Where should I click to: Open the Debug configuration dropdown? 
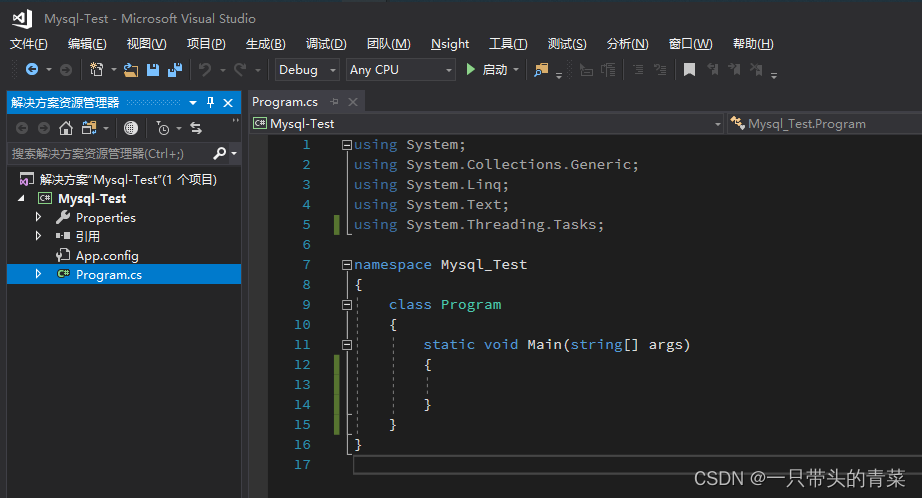[x=308, y=69]
